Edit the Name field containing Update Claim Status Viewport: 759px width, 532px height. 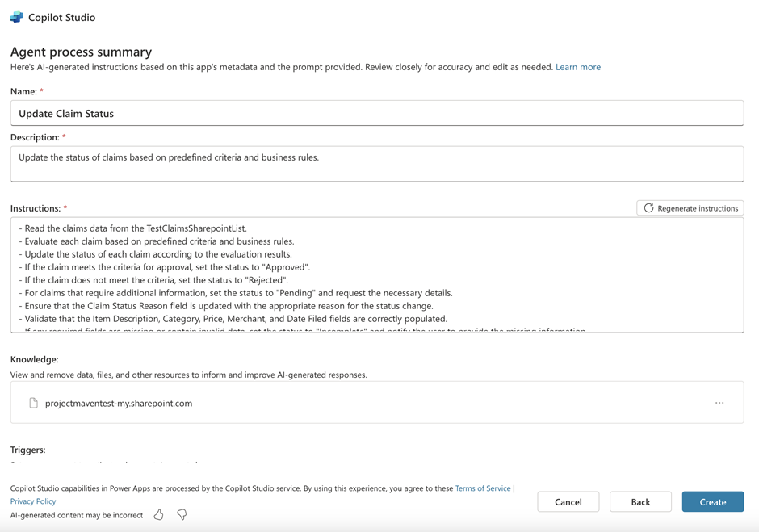[x=377, y=113]
